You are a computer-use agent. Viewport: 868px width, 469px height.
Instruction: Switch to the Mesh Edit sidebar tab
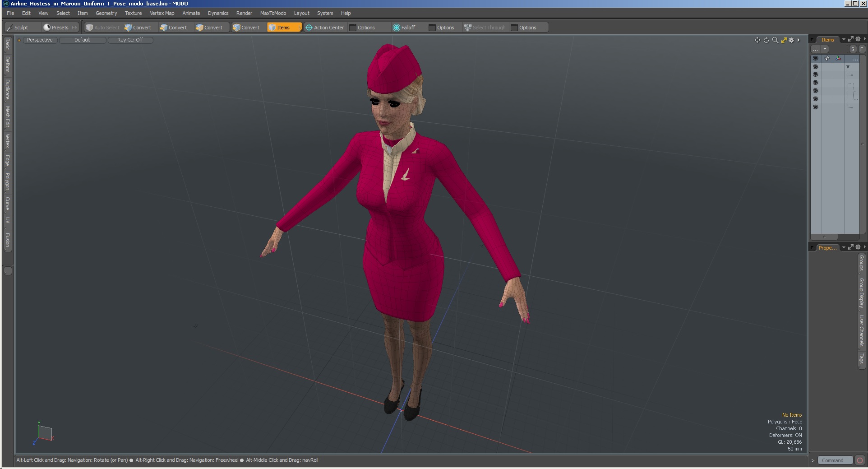coord(7,117)
